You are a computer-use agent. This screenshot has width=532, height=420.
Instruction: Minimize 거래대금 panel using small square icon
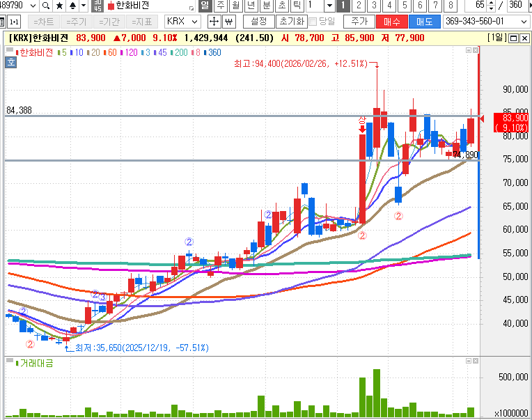pyautogui.click(x=469, y=361)
